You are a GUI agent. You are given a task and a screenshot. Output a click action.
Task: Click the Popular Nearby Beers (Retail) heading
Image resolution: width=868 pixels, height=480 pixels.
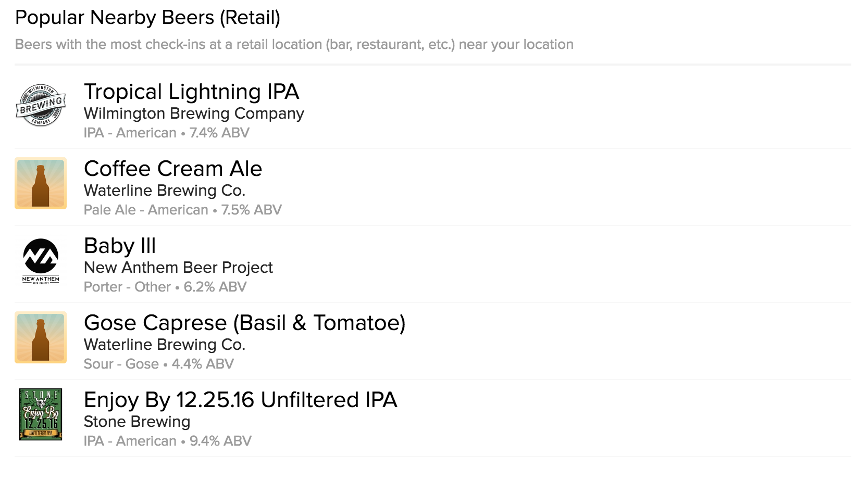(148, 18)
